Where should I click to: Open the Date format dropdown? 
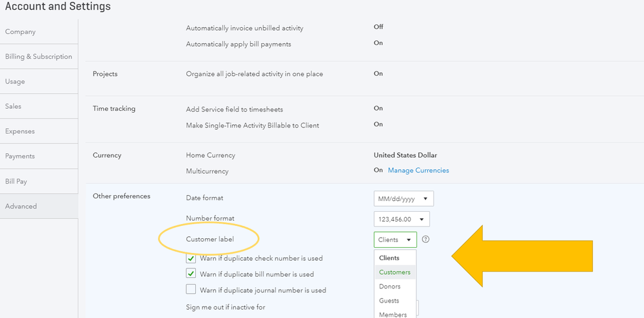coord(404,199)
